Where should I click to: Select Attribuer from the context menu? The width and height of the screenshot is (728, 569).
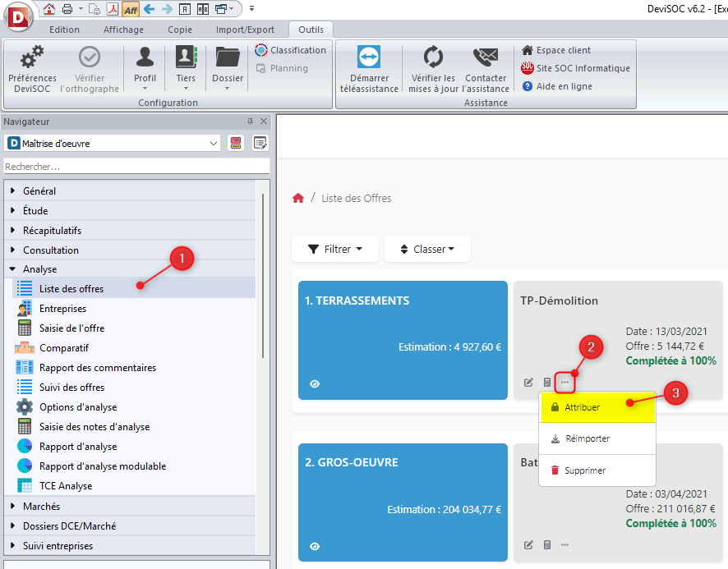coord(582,407)
